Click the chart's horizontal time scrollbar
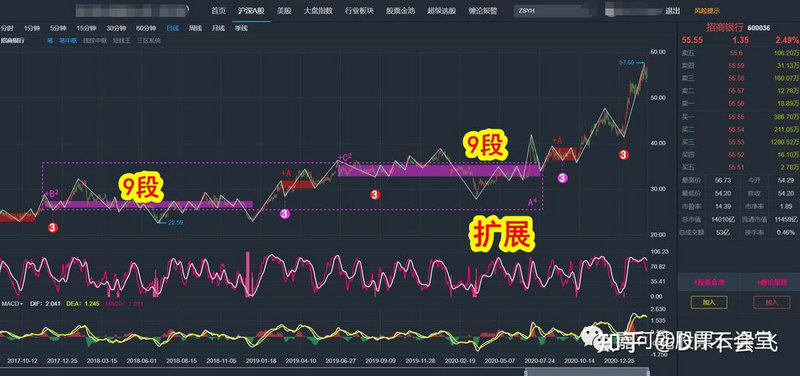The height and width of the screenshot is (376, 800). pyautogui.click(x=587, y=371)
